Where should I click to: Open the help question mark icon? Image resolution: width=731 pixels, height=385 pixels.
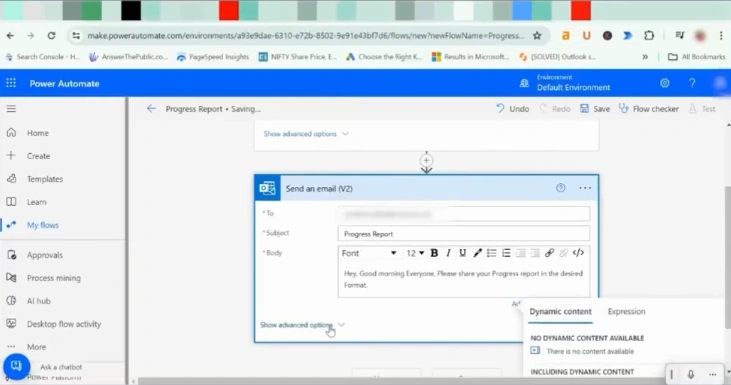(x=692, y=83)
